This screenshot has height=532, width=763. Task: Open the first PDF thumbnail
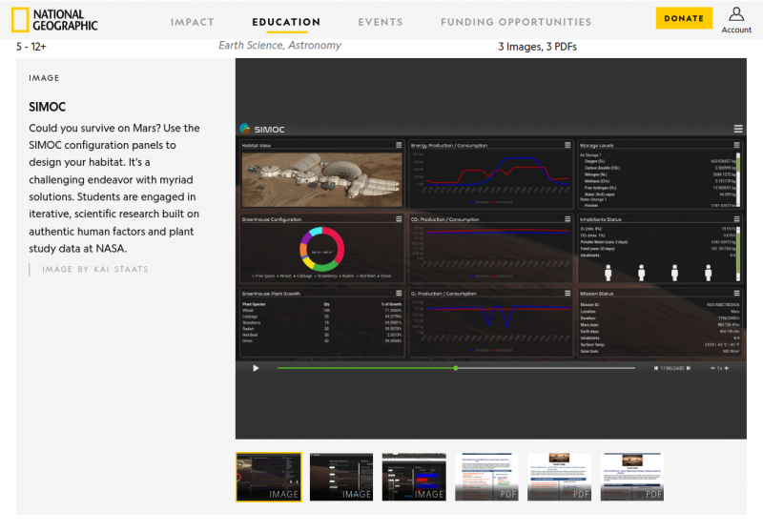pos(486,477)
